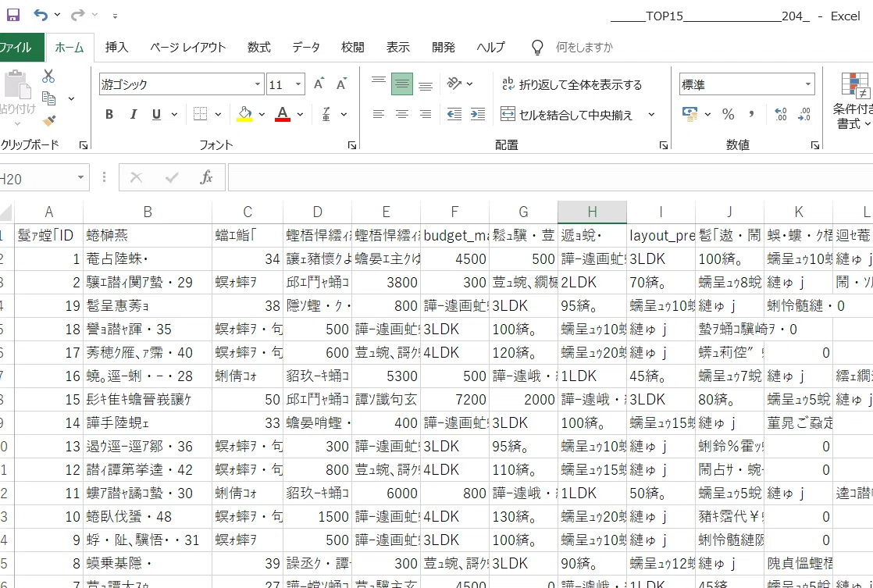Click the Save icon in quick access toolbar
The height and width of the screenshot is (588, 873).
12,15
